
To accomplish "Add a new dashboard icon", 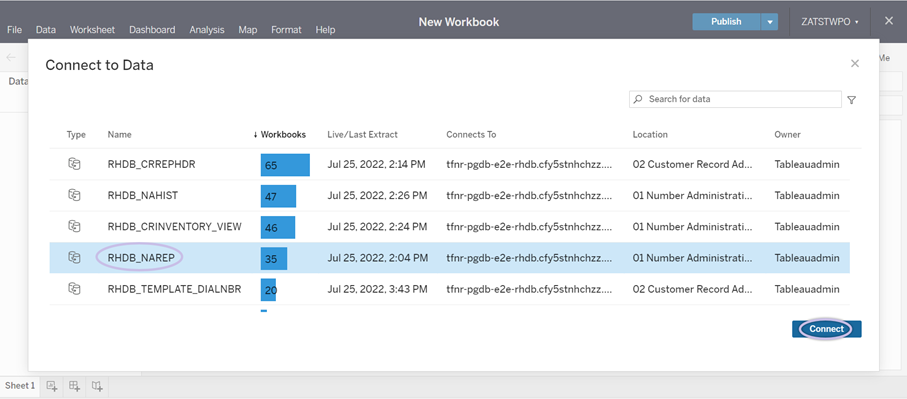I will (x=75, y=386).
